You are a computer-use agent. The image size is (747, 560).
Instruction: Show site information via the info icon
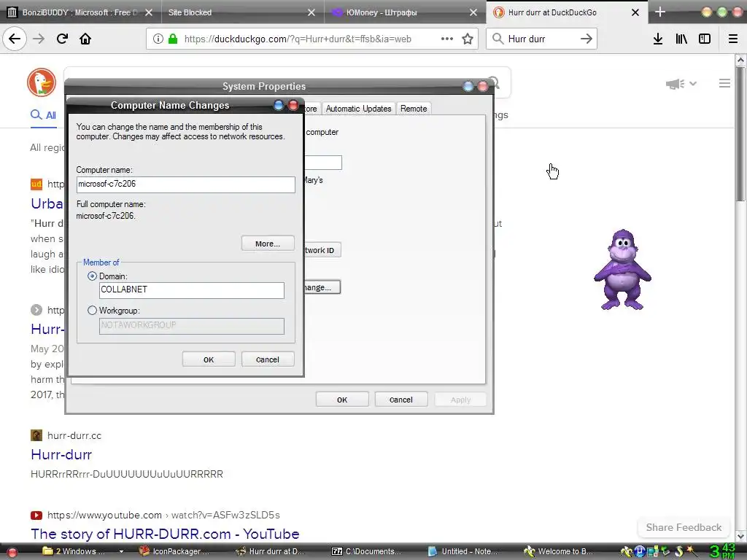[158, 39]
